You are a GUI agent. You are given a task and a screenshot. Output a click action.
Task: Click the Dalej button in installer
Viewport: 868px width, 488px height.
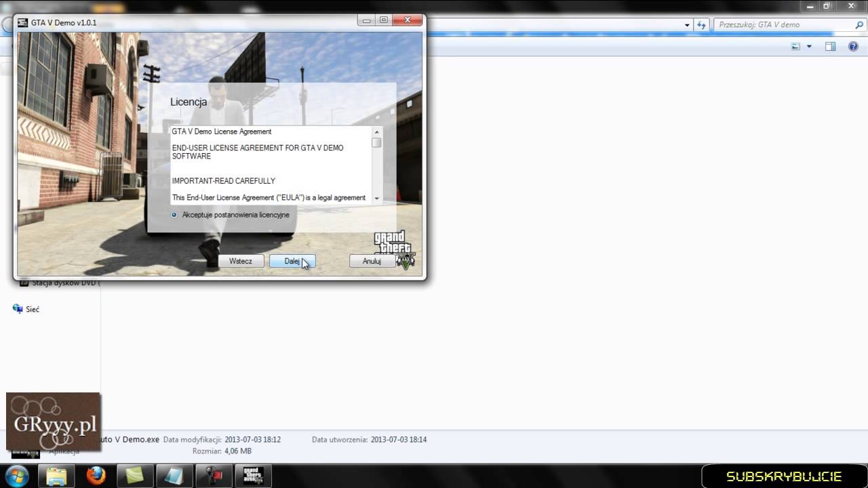292,261
